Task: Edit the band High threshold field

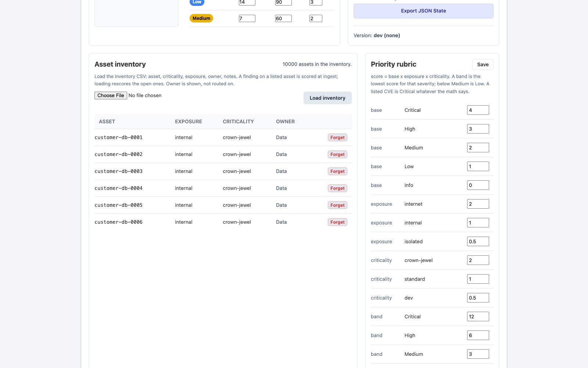Action: click(478, 335)
